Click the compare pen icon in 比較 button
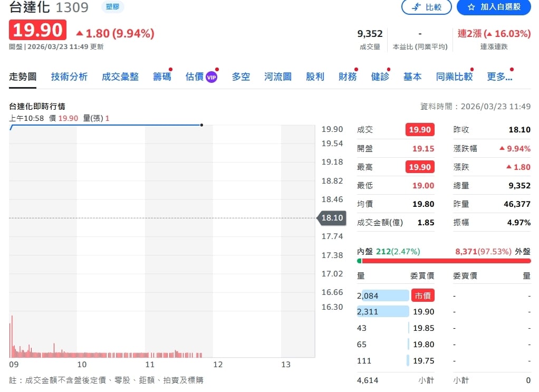This screenshot has height=392, width=539. (414, 7)
